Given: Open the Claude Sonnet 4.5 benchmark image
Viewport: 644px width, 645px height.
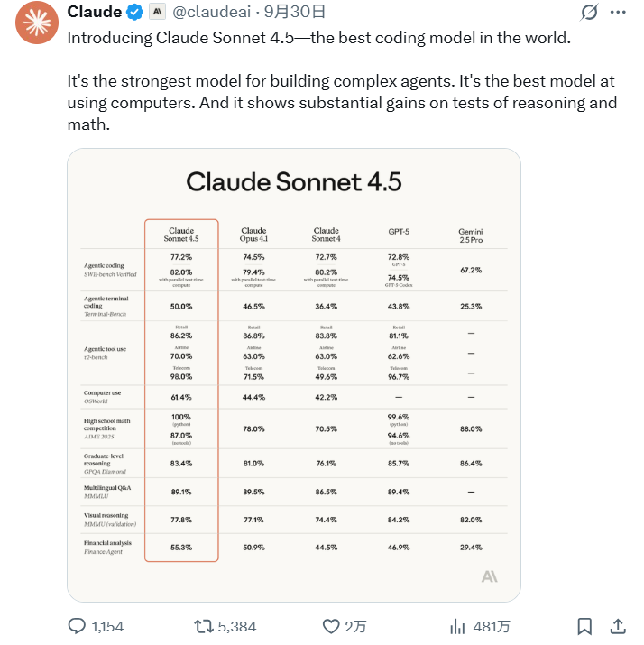Looking at the screenshot, I should [x=294, y=374].
